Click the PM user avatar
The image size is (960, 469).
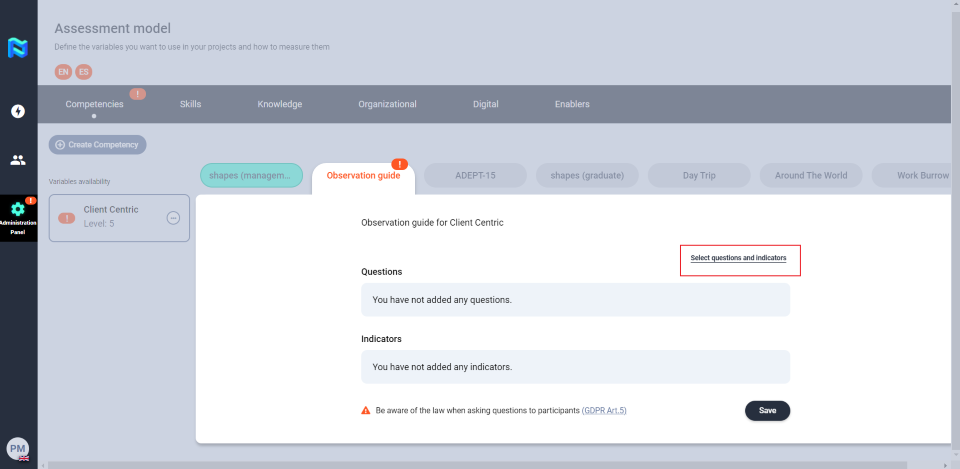click(x=18, y=447)
